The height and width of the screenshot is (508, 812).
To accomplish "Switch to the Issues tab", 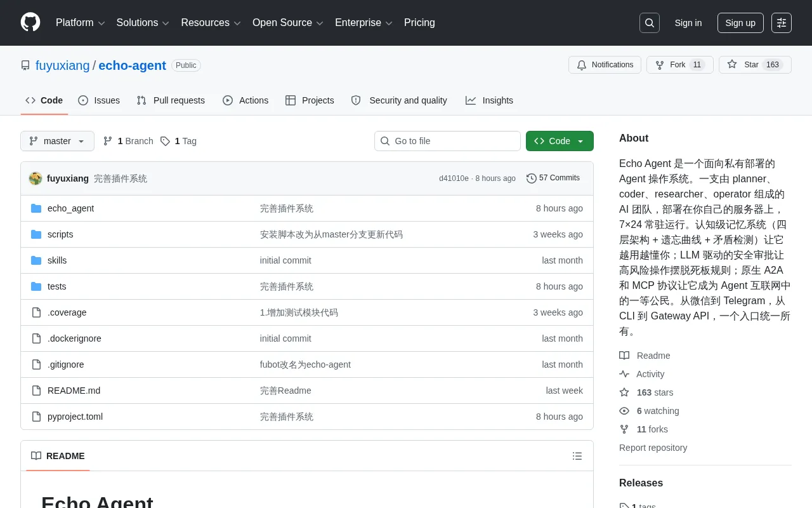I will pos(99,100).
